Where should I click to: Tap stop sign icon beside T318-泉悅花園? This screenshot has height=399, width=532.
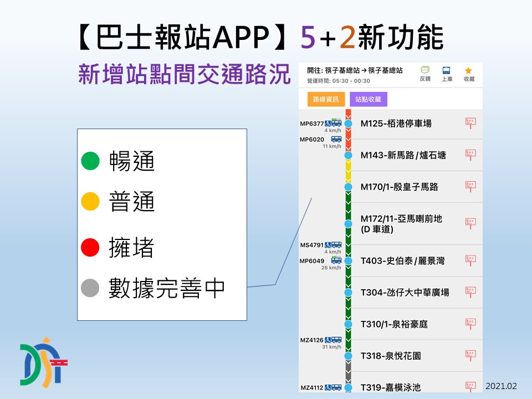[470, 355]
